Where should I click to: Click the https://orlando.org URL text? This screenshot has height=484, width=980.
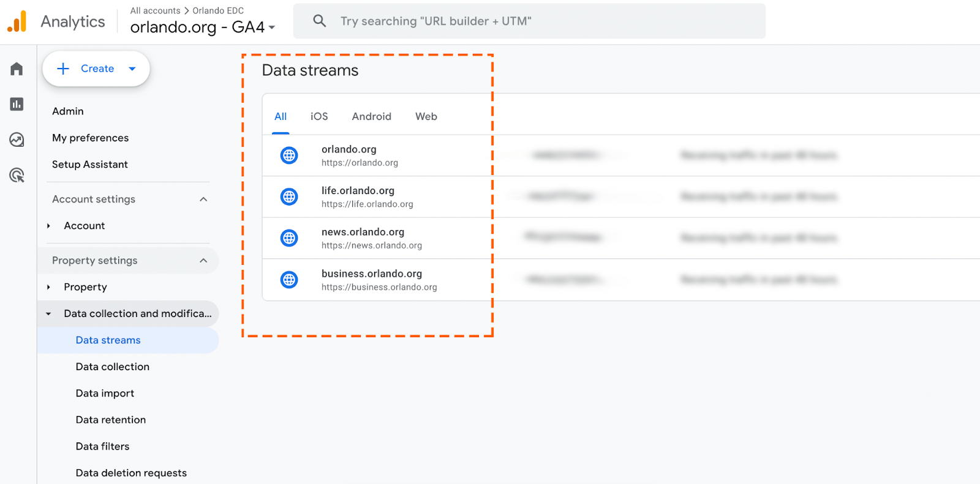click(x=360, y=163)
